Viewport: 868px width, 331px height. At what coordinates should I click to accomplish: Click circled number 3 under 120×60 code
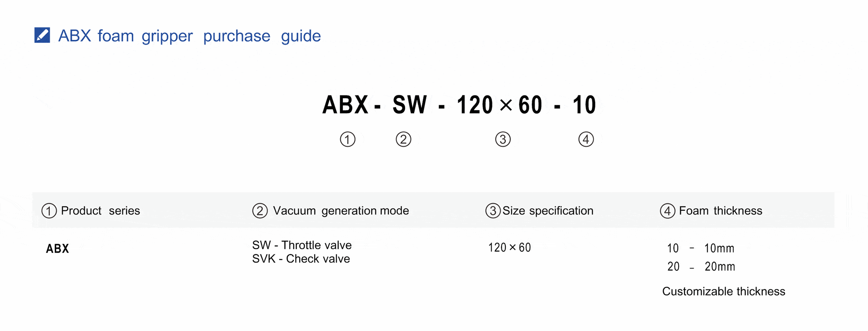(503, 139)
